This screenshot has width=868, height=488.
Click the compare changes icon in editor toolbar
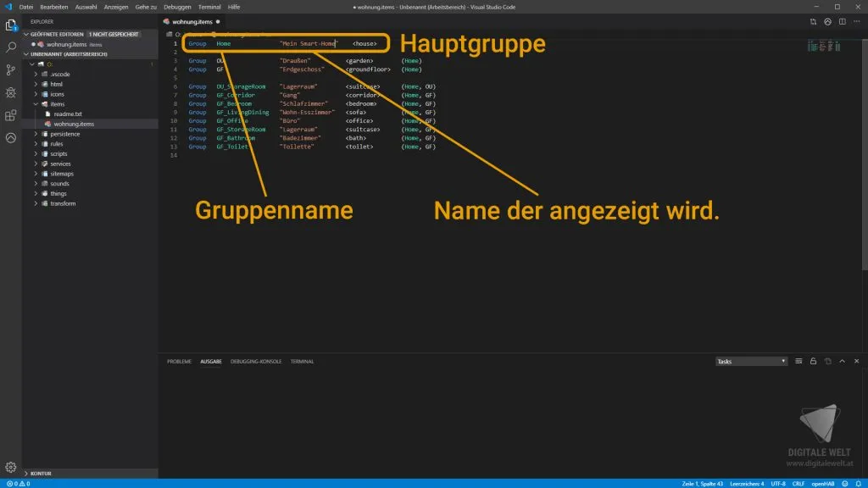click(813, 21)
